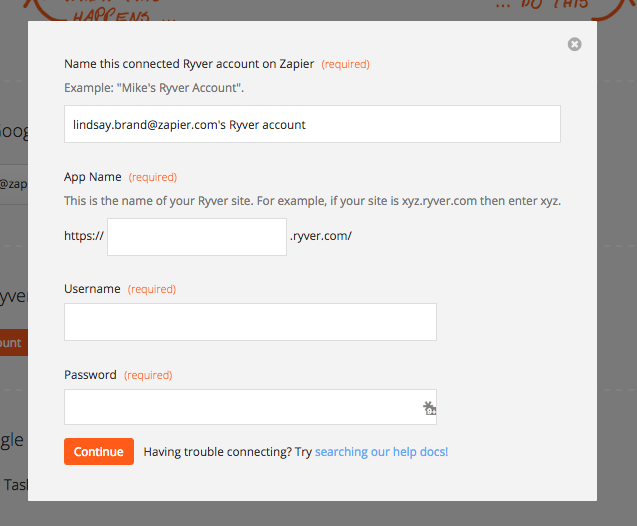Click the 'App Name' label text
Viewport: 637px width, 526px height.
(93, 177)
